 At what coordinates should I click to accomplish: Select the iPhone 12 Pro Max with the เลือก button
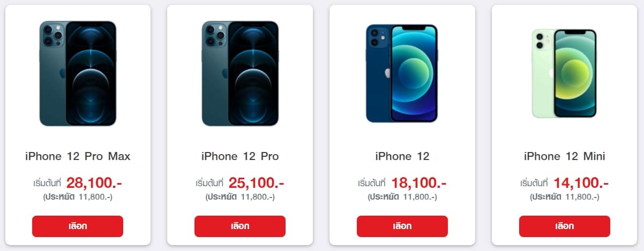[78, 226]
